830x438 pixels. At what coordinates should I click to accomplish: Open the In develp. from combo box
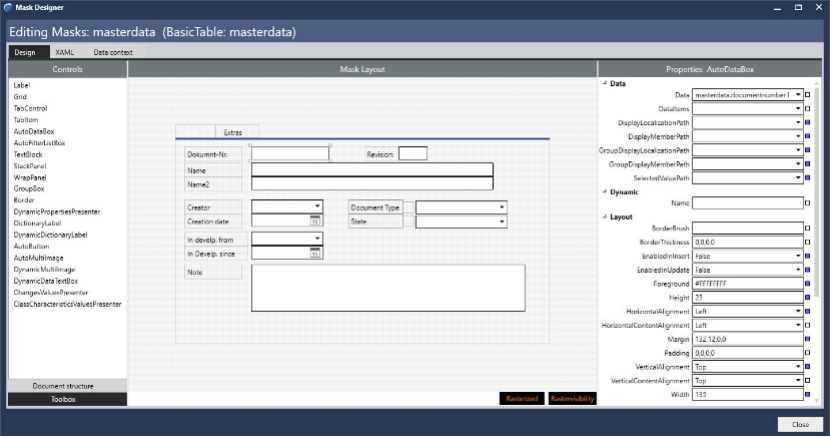coord(287,239)
